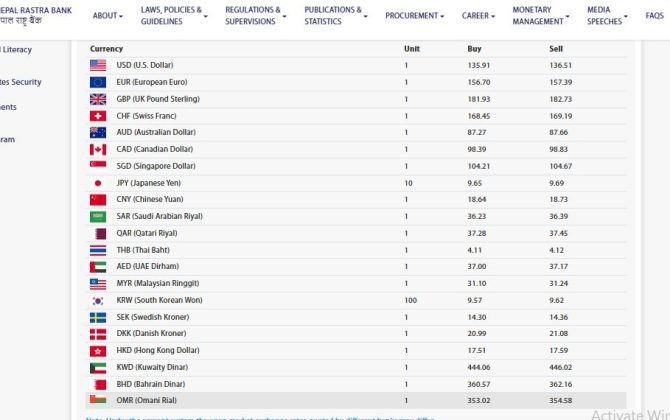Click the Nepal Rastra Bank logo text
The width and height of the screenshot is (670, 420).
point(35,16)
